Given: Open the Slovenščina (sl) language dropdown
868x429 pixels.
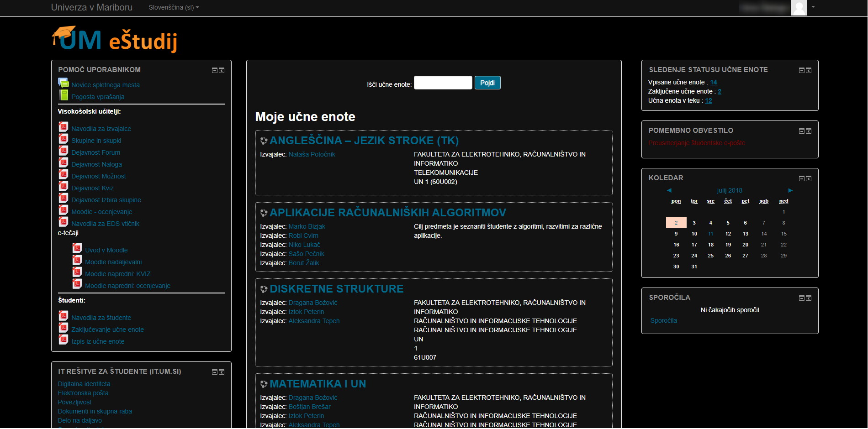Looking at the screenshot, I should click(x=174, y=7).
